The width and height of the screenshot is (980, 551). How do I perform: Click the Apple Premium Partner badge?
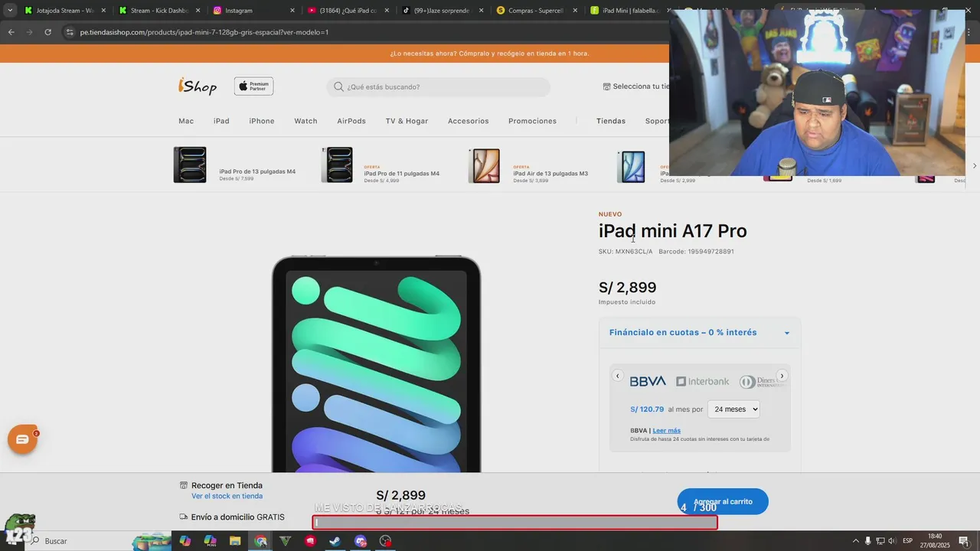click(253, 86)
